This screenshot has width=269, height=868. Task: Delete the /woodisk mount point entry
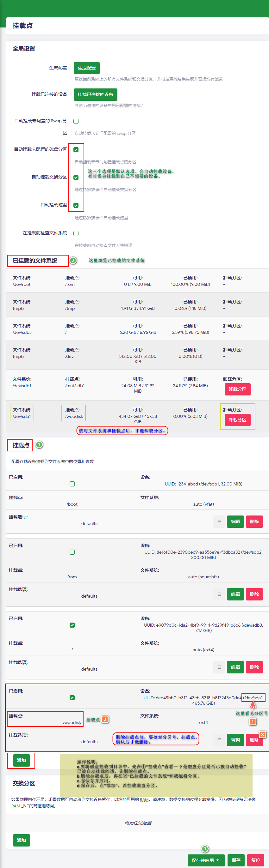[x=254, y=740]
